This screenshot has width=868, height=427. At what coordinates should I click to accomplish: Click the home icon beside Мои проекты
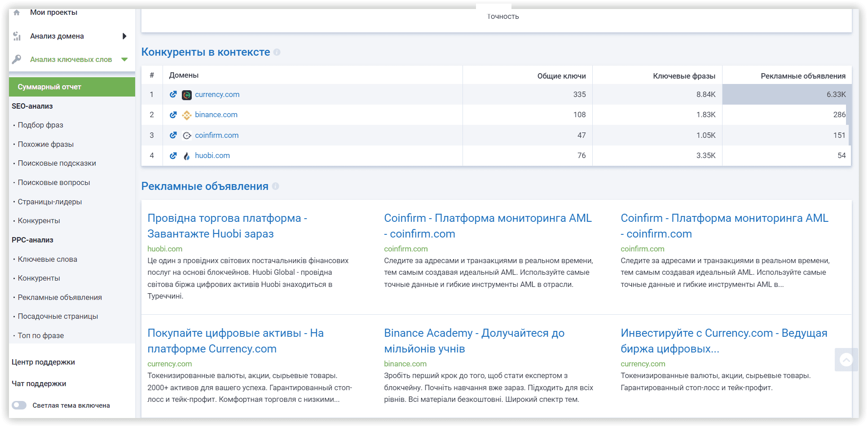17,13
